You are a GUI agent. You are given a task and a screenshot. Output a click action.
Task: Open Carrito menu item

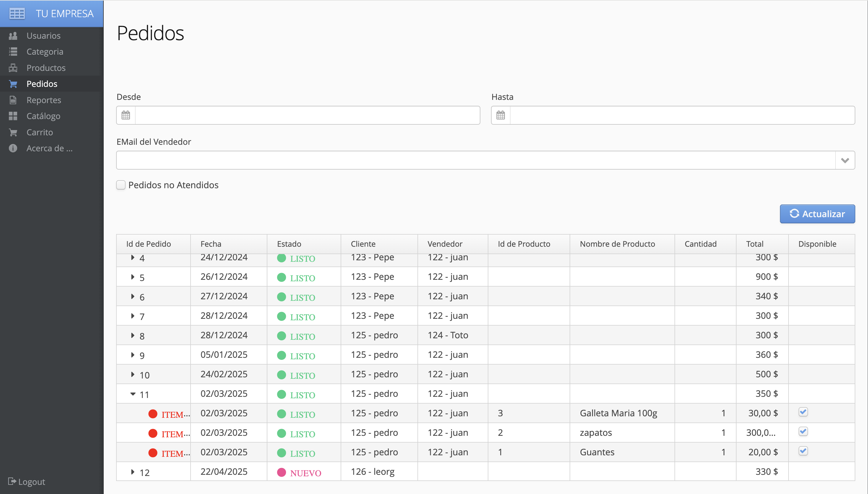[52, 132]
